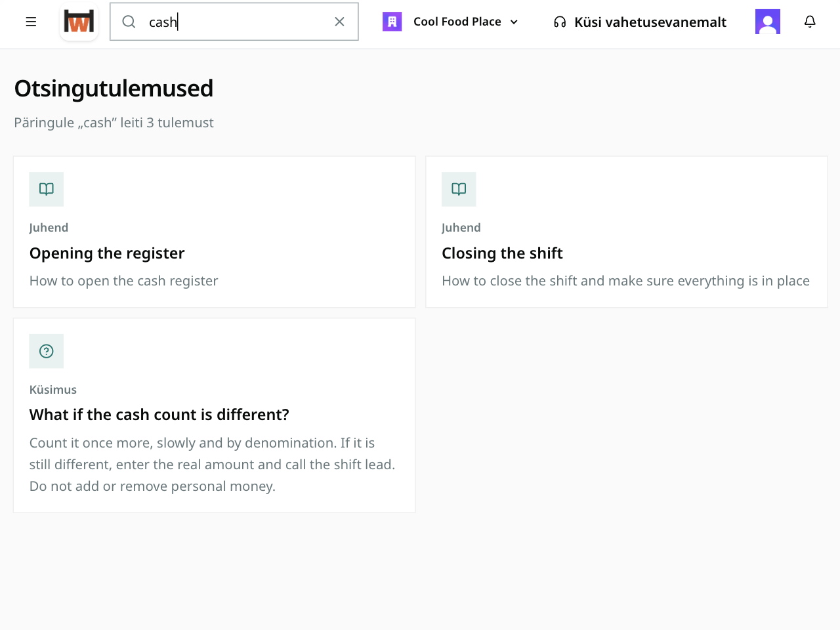Viewport: 840px width, 630px height.
Task: Open the notifications bell
Action: pyautogui.click(x=810, y=22)
